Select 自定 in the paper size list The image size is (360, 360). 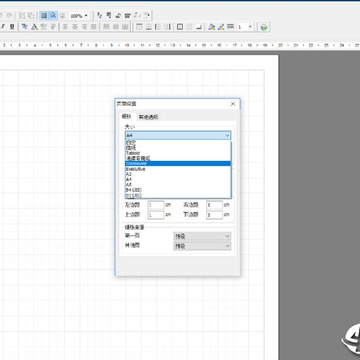pyautogui.click(x=178, y=142)
